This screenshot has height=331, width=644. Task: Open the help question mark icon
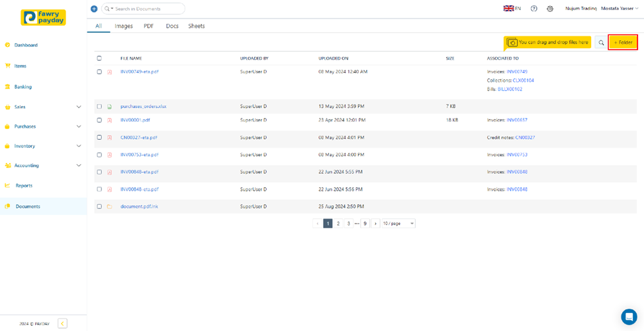534,9
